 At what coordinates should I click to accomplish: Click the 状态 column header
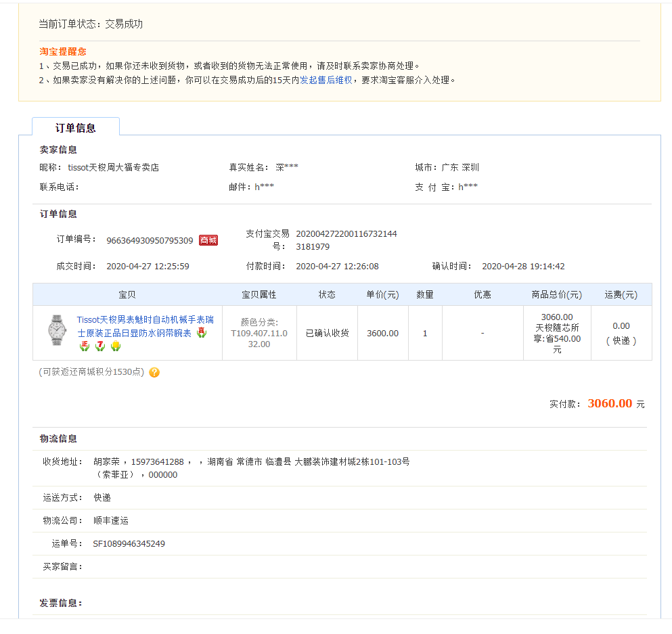[x=327, y=295]
